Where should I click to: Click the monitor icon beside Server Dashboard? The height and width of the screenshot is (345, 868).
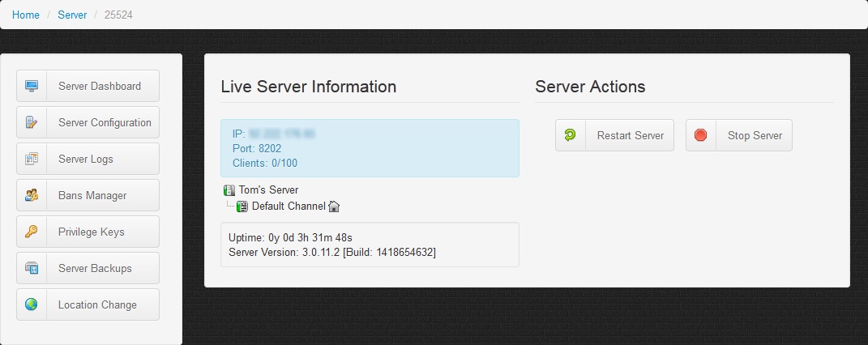click(x=32, y=86)
